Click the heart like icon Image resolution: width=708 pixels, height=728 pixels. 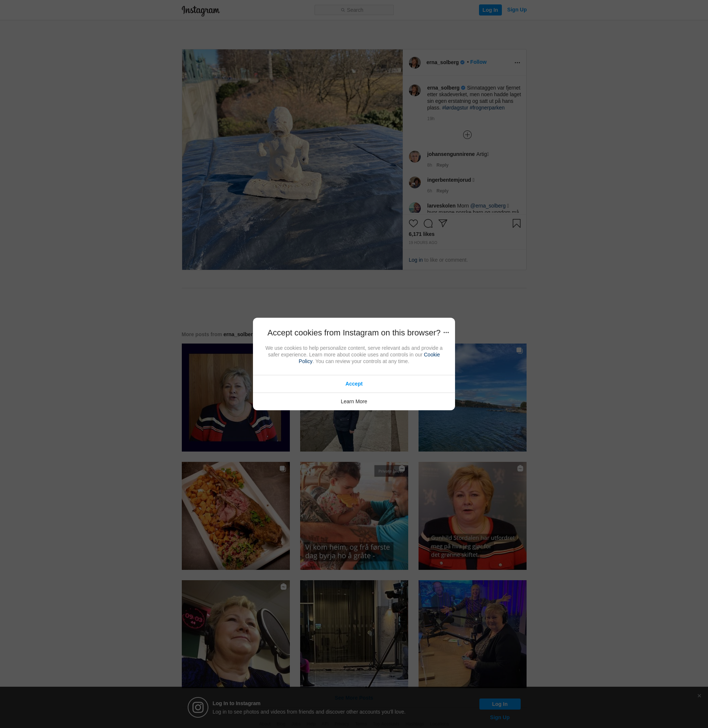tap(413, 223)
